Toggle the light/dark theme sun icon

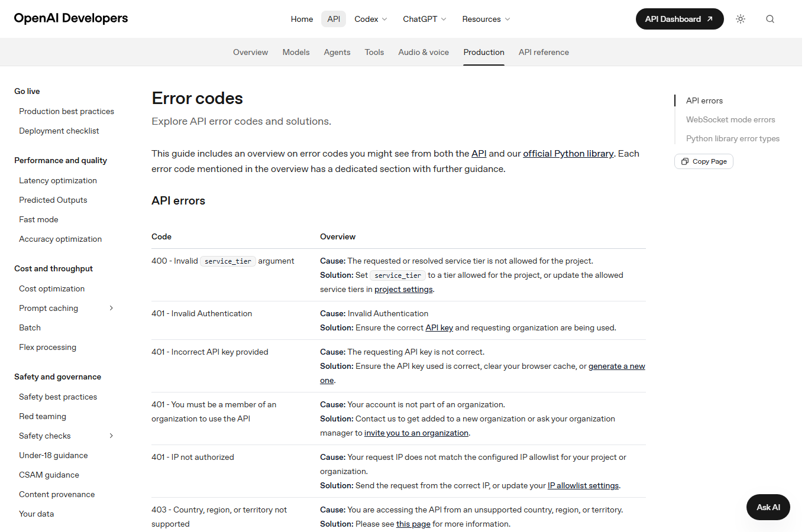click(x=741, y=19)
